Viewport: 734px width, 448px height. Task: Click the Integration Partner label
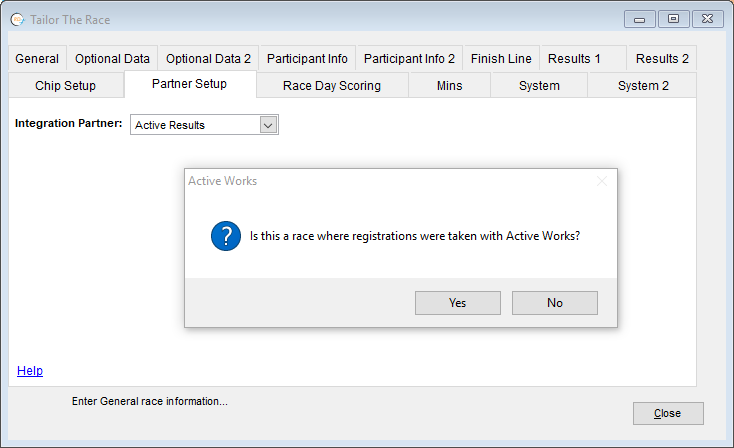point(68,123)
